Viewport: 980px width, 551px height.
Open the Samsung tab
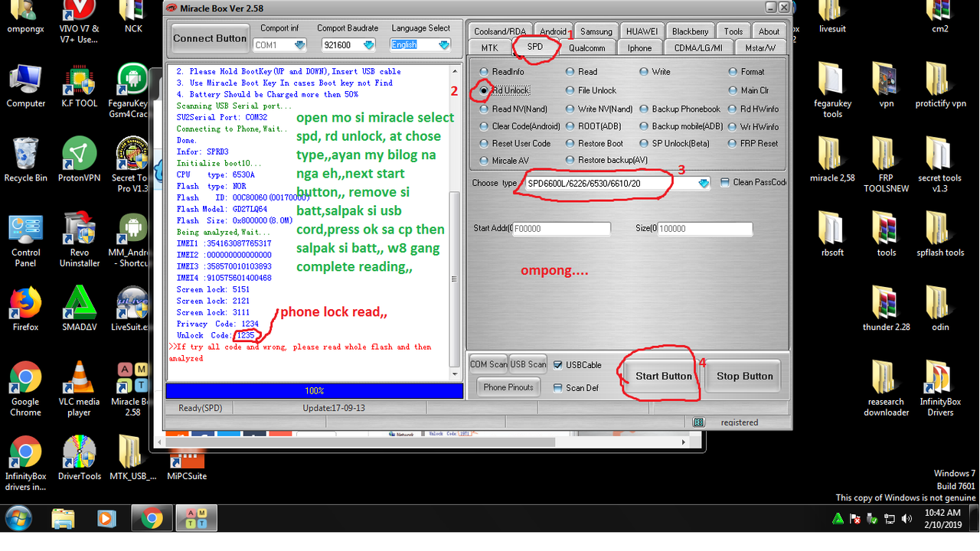(x=596, y=31)
